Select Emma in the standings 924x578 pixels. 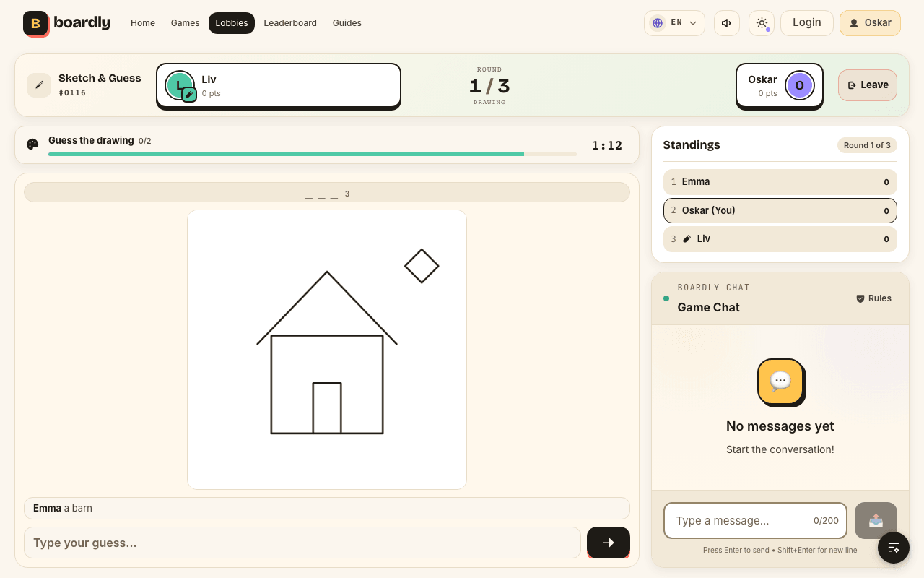coord(780,182)
